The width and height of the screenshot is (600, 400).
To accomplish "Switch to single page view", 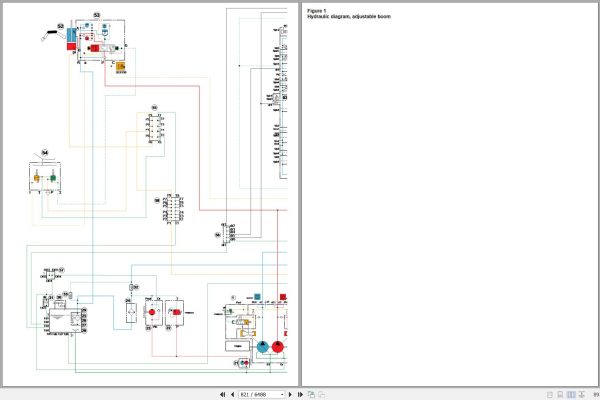I will (550, 394).
